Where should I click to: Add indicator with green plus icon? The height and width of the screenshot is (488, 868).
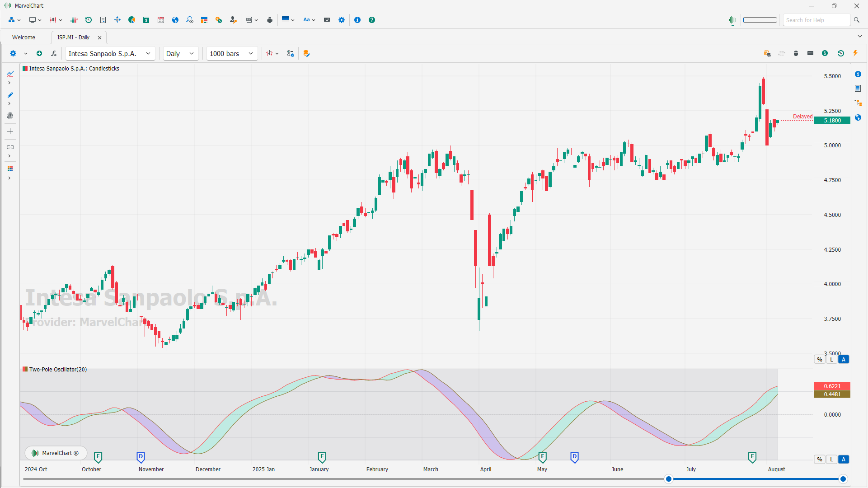39,53
